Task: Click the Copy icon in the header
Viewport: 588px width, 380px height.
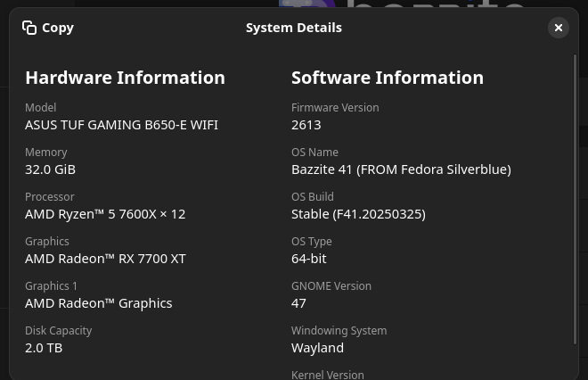Action: pos(29,28)
